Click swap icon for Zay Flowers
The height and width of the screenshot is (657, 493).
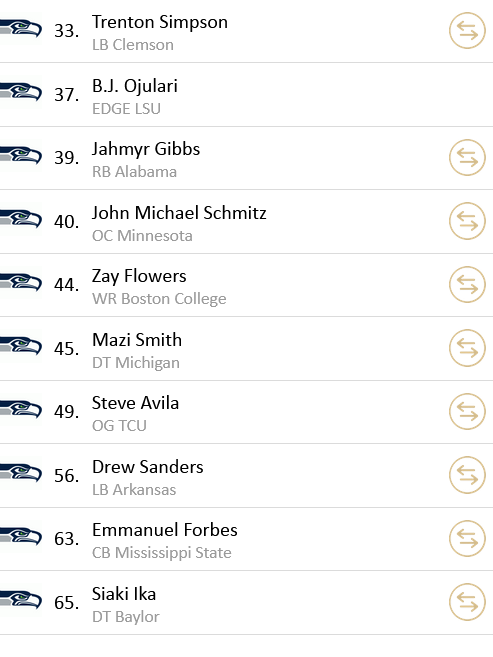tap(467, 285)
